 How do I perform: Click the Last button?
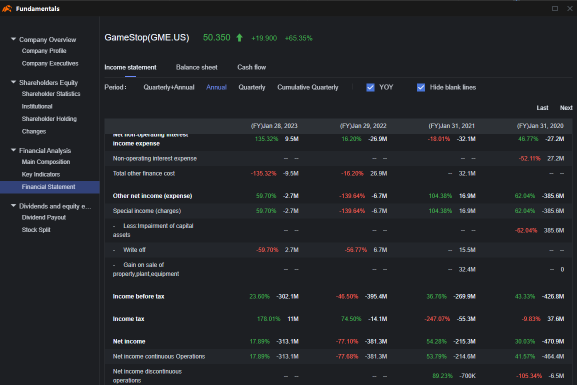[542, 108]
